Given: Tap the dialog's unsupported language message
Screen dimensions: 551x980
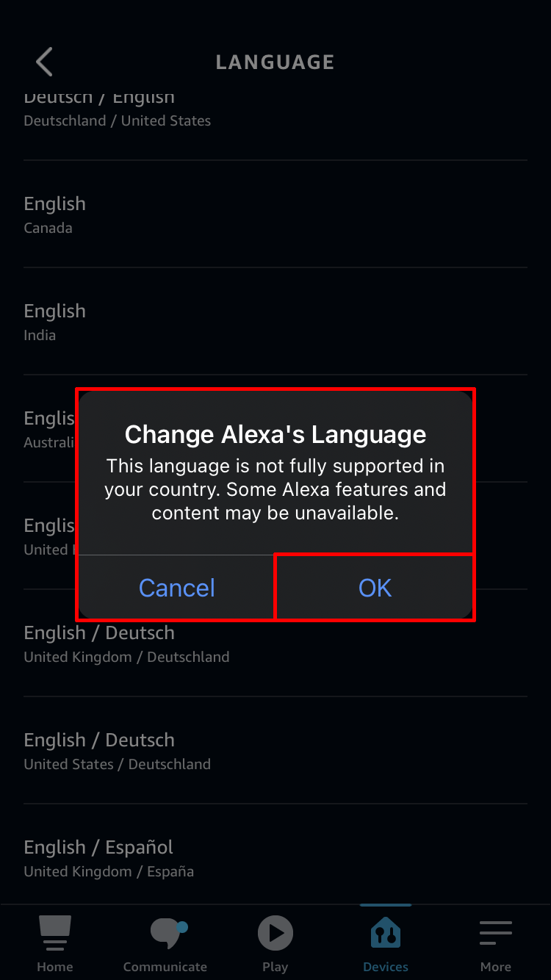Looking at the screenshot, I should (x=275, y=490).
